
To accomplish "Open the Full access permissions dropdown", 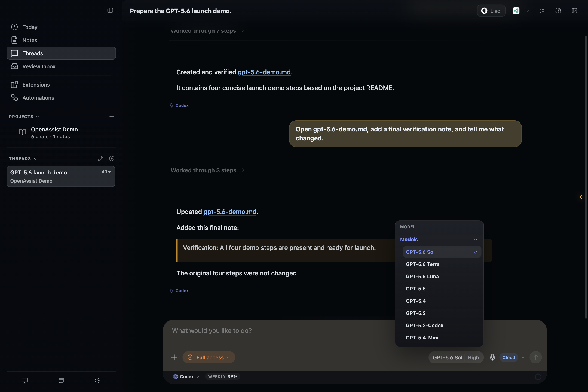I will coord(209,357).
